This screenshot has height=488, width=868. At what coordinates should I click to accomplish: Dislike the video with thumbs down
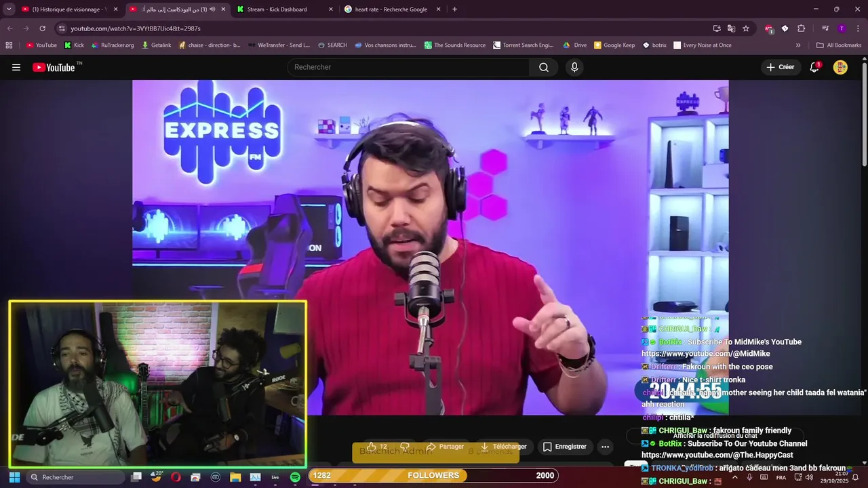tap(405, 447)
